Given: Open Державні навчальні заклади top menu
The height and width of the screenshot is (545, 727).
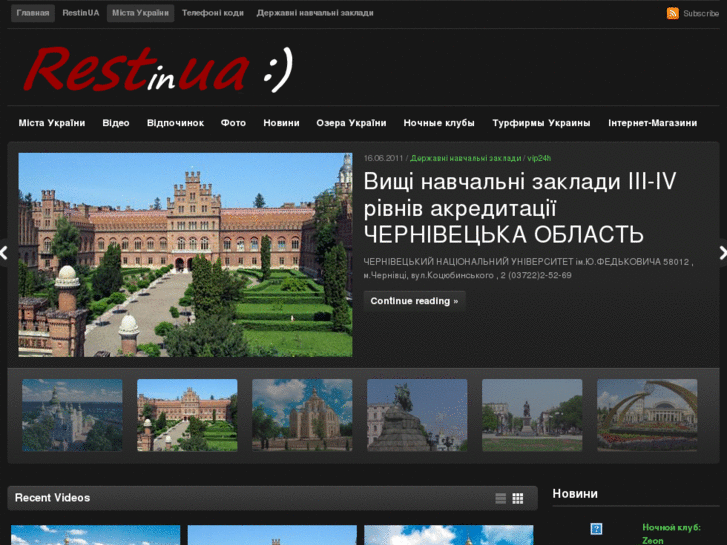Looking at the screenshot, I should click(x=315, y=13).
